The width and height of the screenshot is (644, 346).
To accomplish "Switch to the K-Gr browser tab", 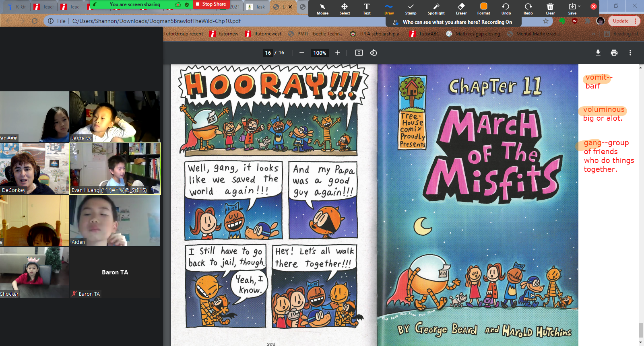I will (16, 6).
